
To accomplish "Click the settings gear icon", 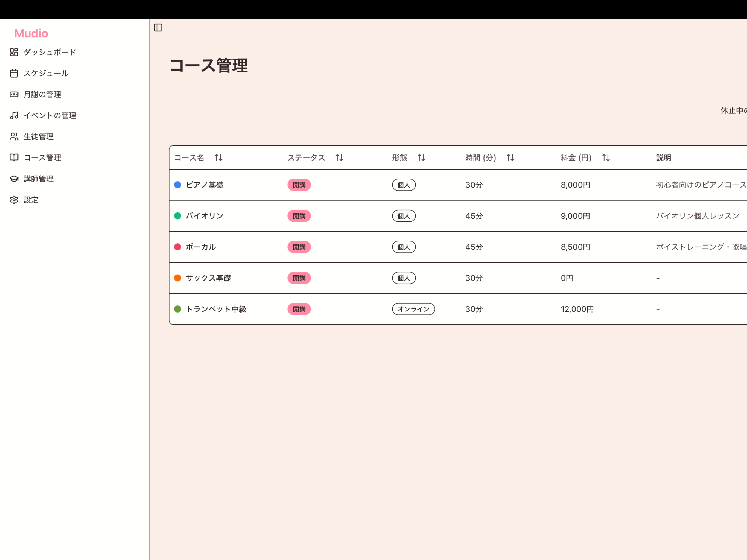I will 14,200.
